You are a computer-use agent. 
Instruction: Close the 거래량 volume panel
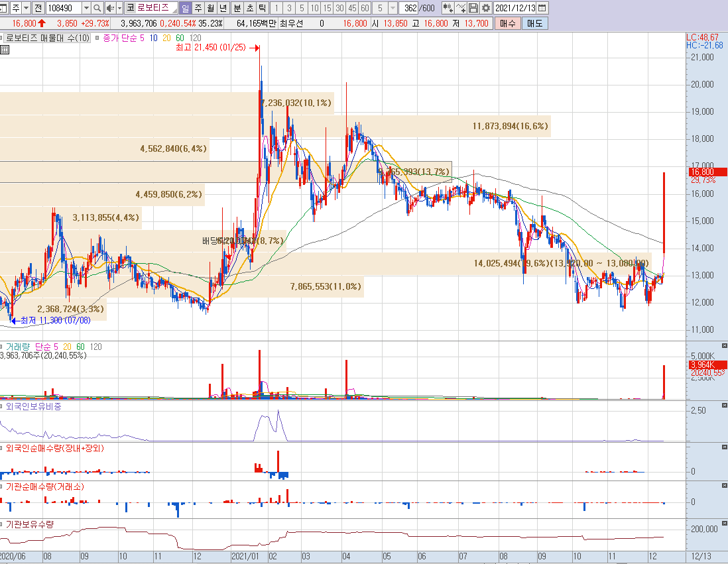pyautogui.click(x=724, y=346)
